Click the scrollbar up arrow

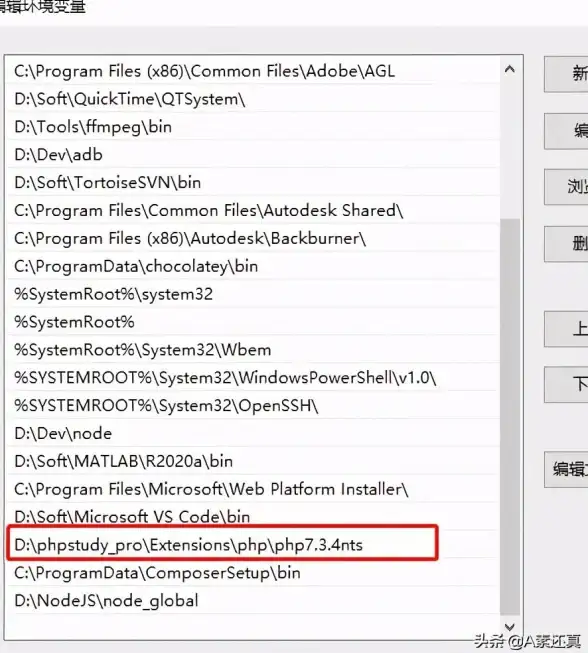[x=510, y=69]
